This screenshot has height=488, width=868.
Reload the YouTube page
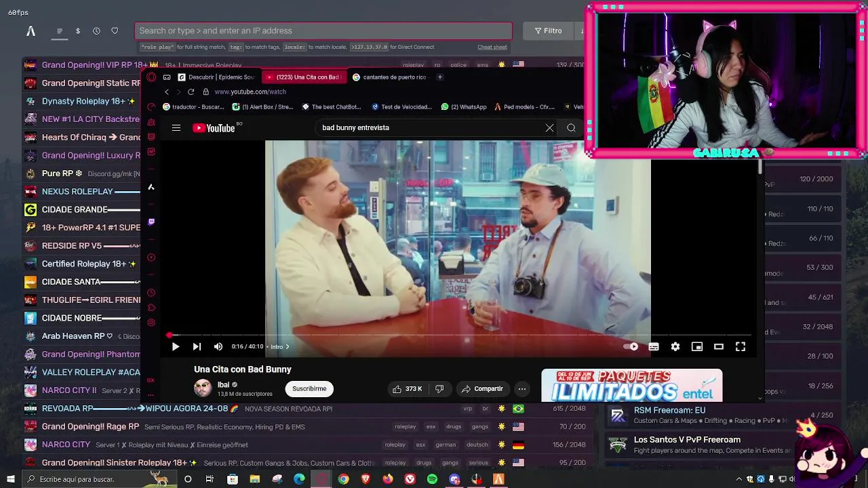pos(191,91)
